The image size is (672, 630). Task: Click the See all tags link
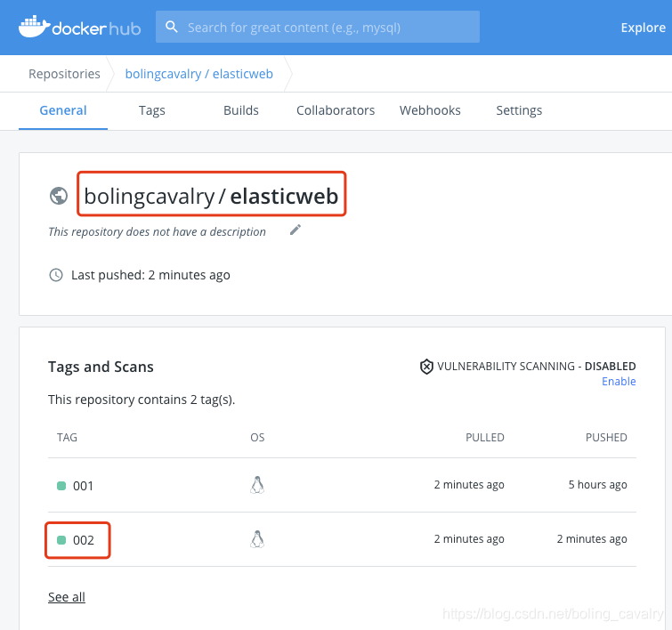[67, 596]
